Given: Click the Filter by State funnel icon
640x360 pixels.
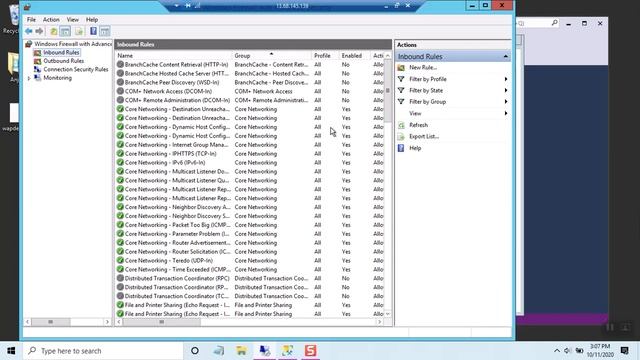Looking at the screenshot, I should pyautogui.click(x=401, y=90).
